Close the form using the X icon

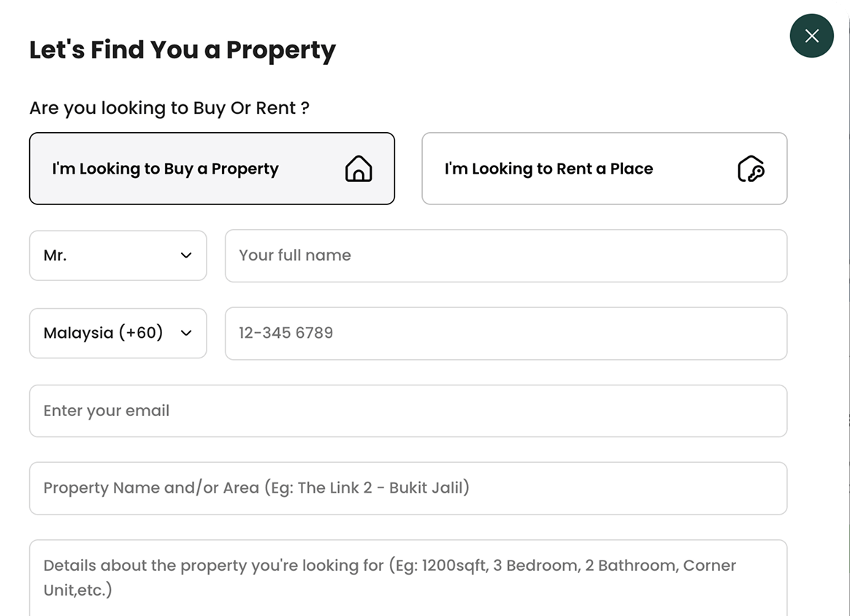(x=811, y=36)
